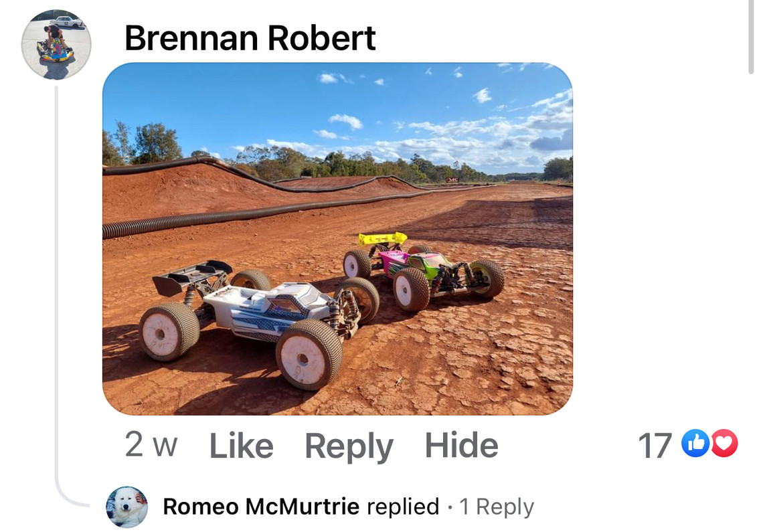The image size is (759, 532).
Task: Click the pink-green buggy with yellow wing
Action: [x=423, y=268]
